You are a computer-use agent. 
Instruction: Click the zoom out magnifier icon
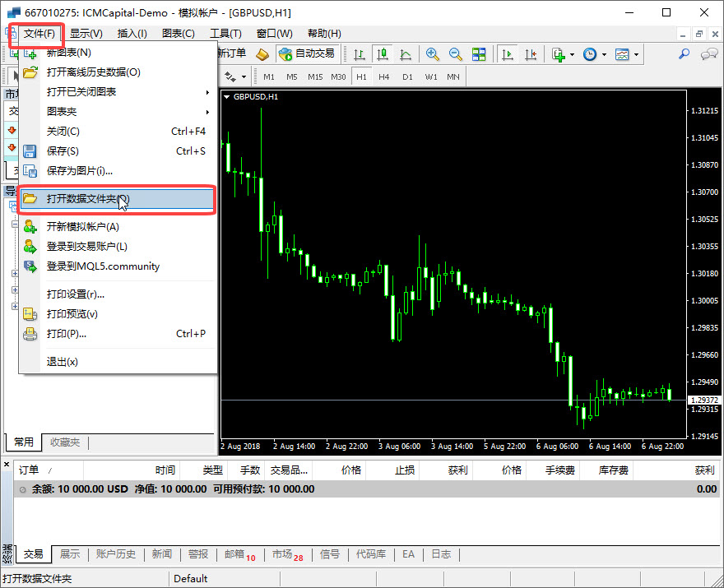(x=456, y=54)
